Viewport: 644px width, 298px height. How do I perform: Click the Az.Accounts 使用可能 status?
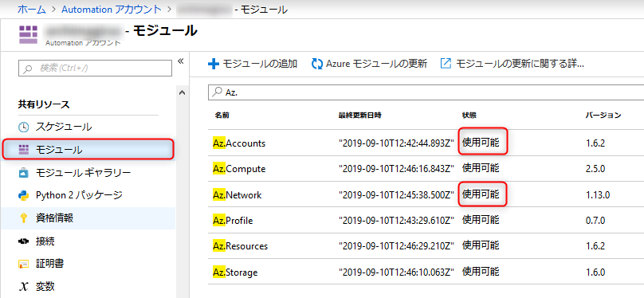[x=481, y=143]
